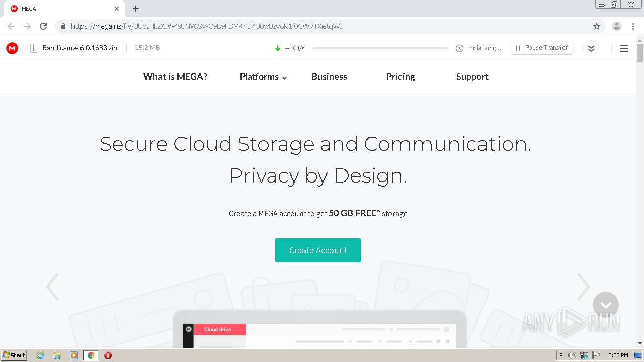Open the Windows Start menu
The height and width of the screenshot is (362, 644).
(x=14, y=355)
